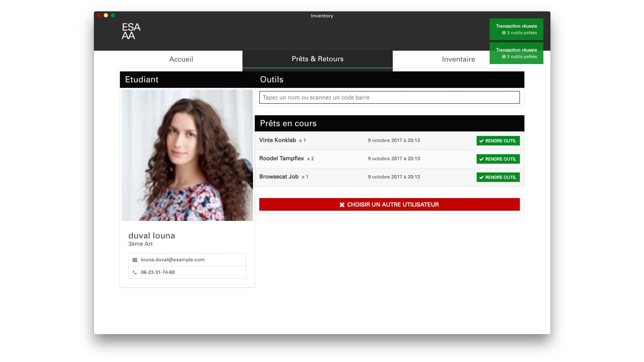
Task: Click the check-circle icon in the 2 outils prêtés toast
Action: (504, 57)
